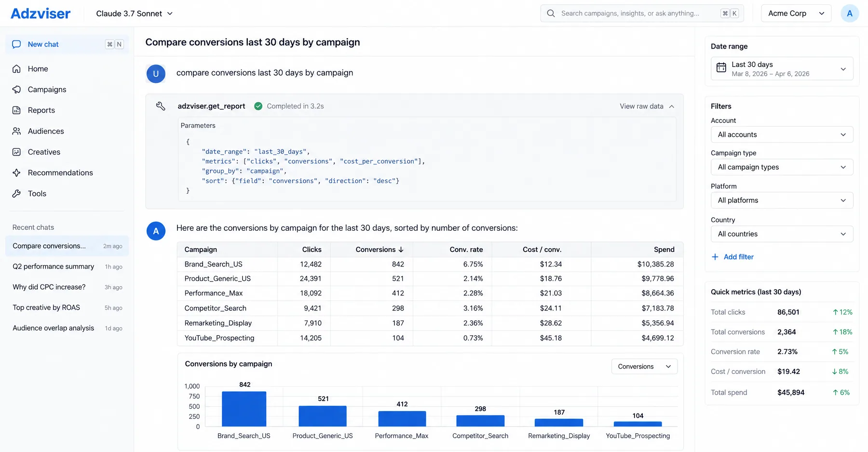Click the Home house icon in sidebar
Screen dimensions: 868x452
(16, 69)
